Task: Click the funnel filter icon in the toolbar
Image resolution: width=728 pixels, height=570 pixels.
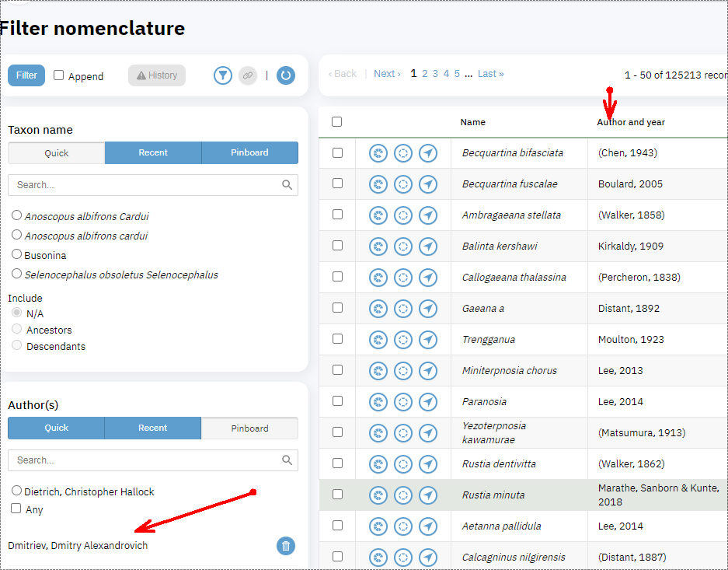Action: click(223, 75)
